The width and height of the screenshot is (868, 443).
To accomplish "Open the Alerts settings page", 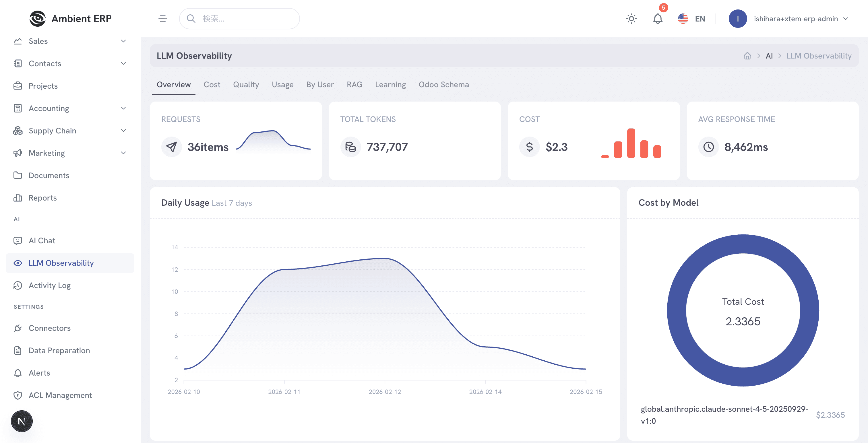I will pyautogui.click(x=39, y=373).
